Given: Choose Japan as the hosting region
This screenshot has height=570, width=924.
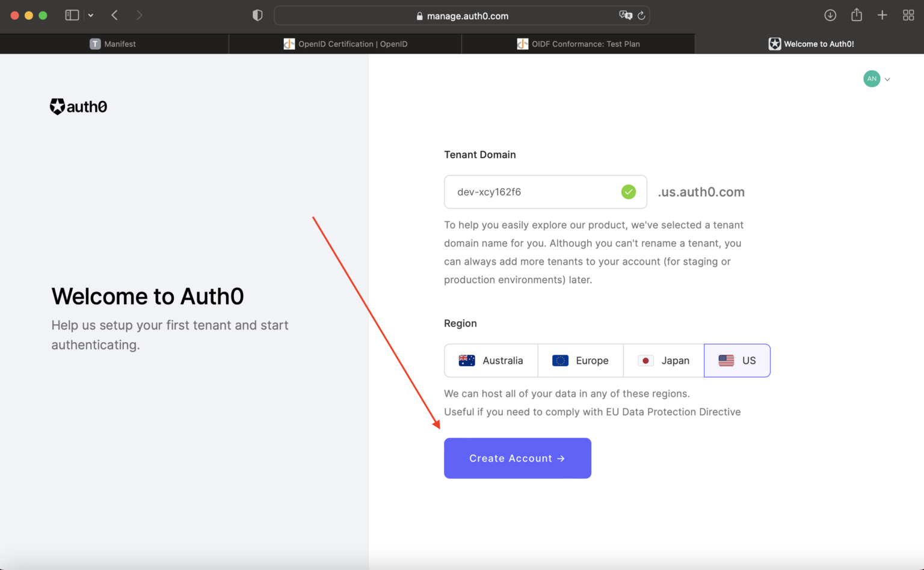Looking at the screenshot, I should 664,360.
